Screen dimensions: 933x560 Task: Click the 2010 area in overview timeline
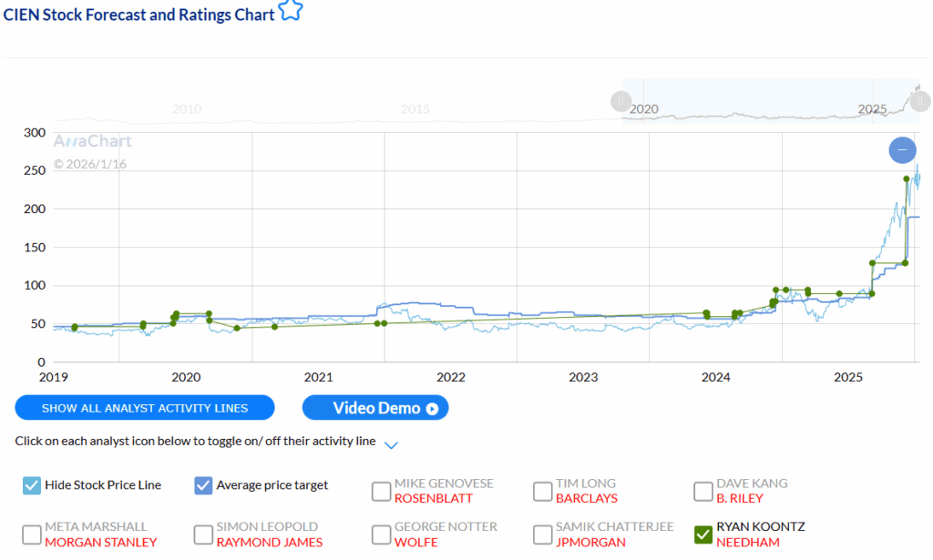(187, 109)
